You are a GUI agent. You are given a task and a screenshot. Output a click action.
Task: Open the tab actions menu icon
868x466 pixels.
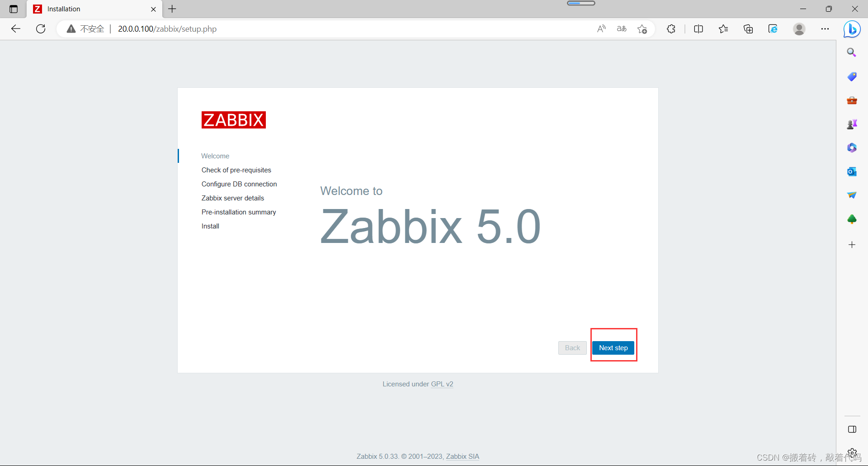coord(14,9)
